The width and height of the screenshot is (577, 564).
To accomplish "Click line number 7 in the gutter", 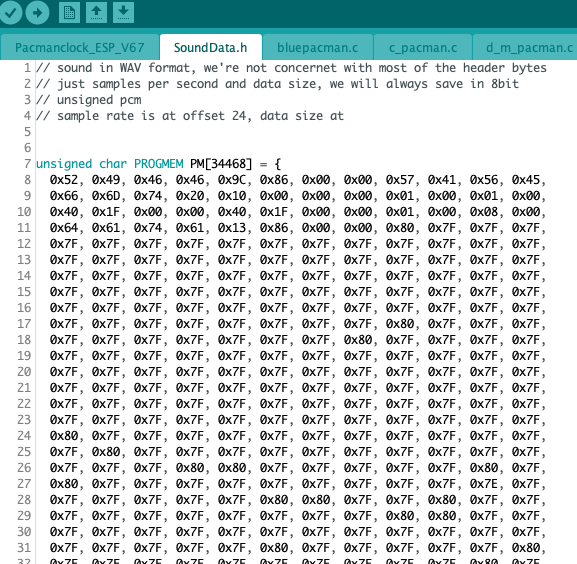I will tap(28, 164).
